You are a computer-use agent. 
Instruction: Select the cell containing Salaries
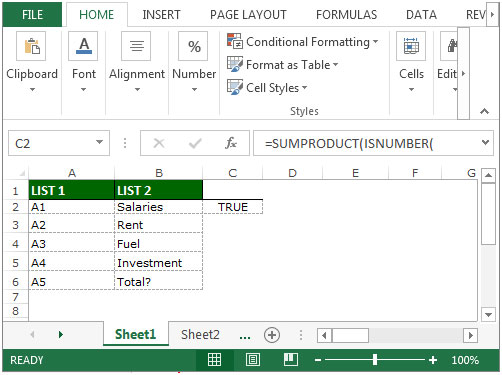(x=159, y=207)
